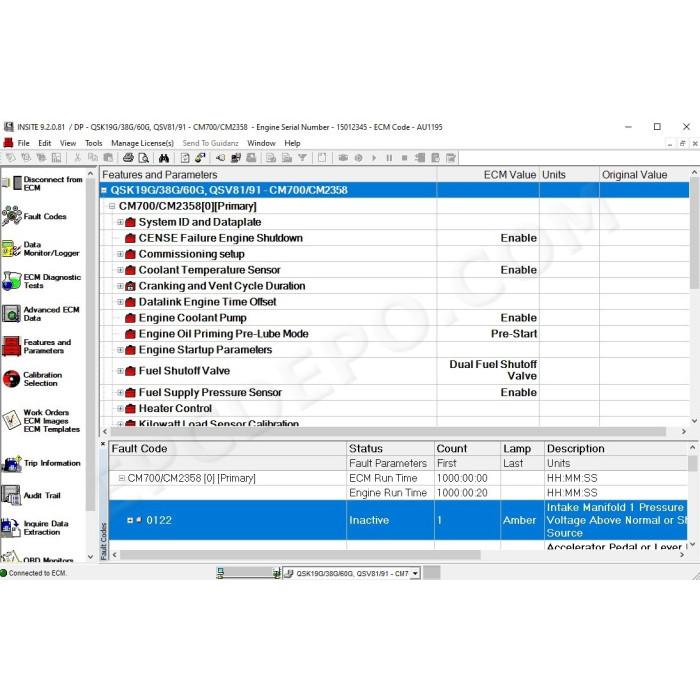
Task: Click the Print toolbar icon
Action: point(128,158)
